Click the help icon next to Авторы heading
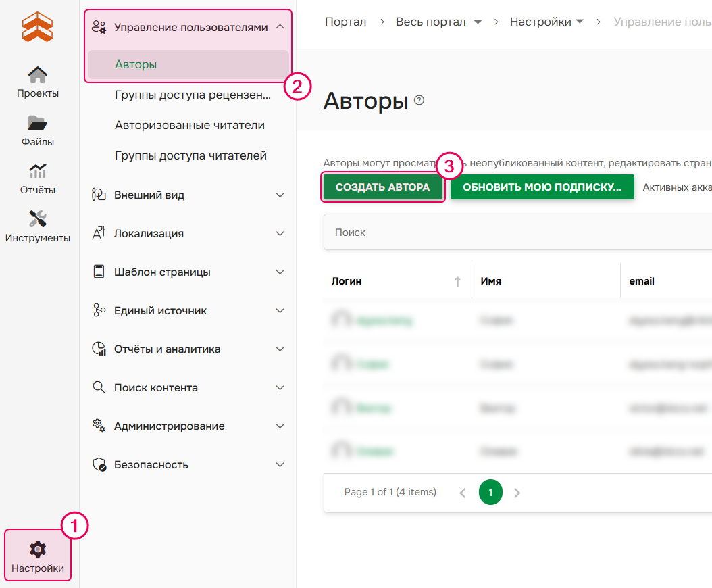This screenshot has width=712, height=588. (419, 101)
